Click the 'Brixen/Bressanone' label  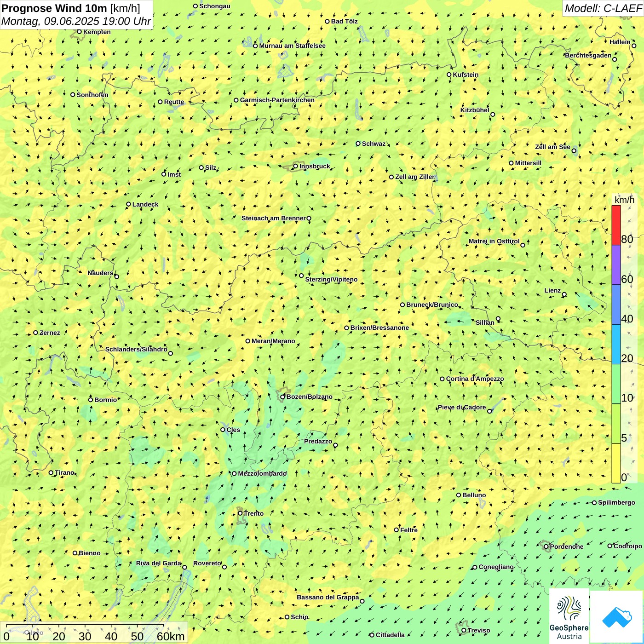click(x=379, y=328)
